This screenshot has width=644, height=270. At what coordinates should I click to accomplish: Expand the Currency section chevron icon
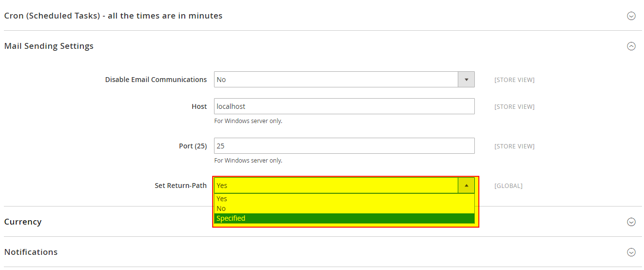(631, 222)
